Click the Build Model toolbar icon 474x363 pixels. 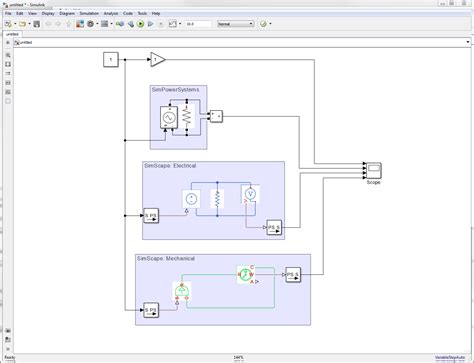point(131,24)
